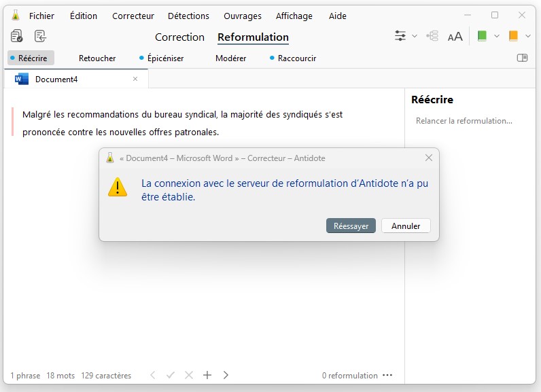Click the dialog title flask icon
Viewport: 541px width, 392px height.
[x=110, y=158]
